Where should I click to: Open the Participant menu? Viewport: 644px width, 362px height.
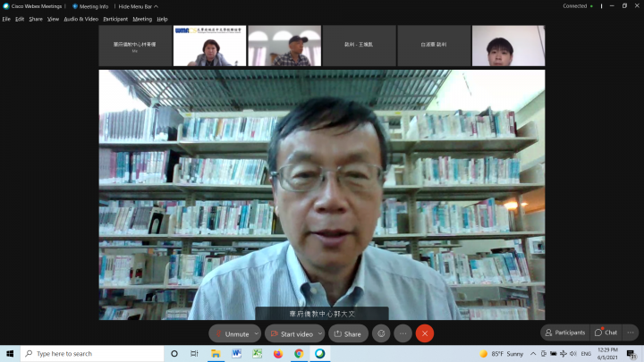click(115, 19)
